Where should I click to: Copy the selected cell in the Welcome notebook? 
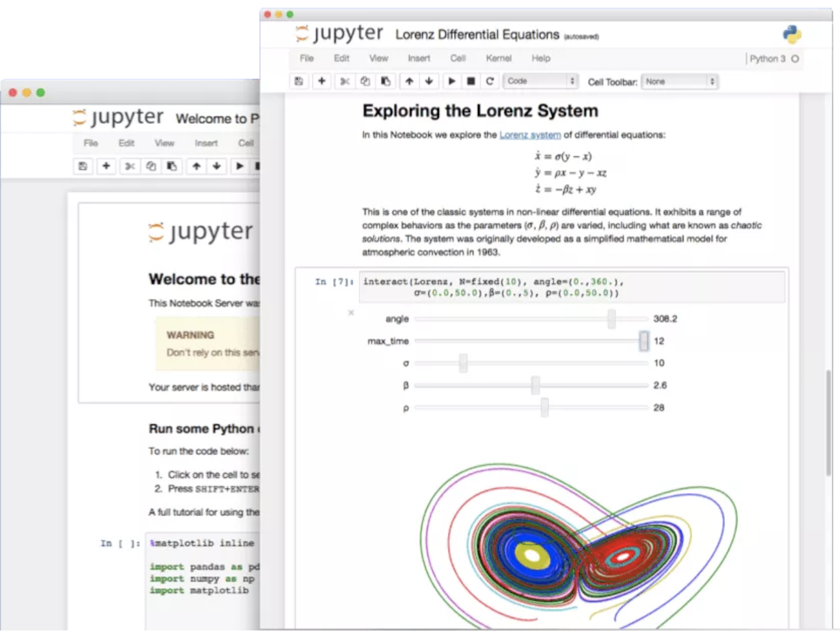pyautogui.click(x=151, y=166)
